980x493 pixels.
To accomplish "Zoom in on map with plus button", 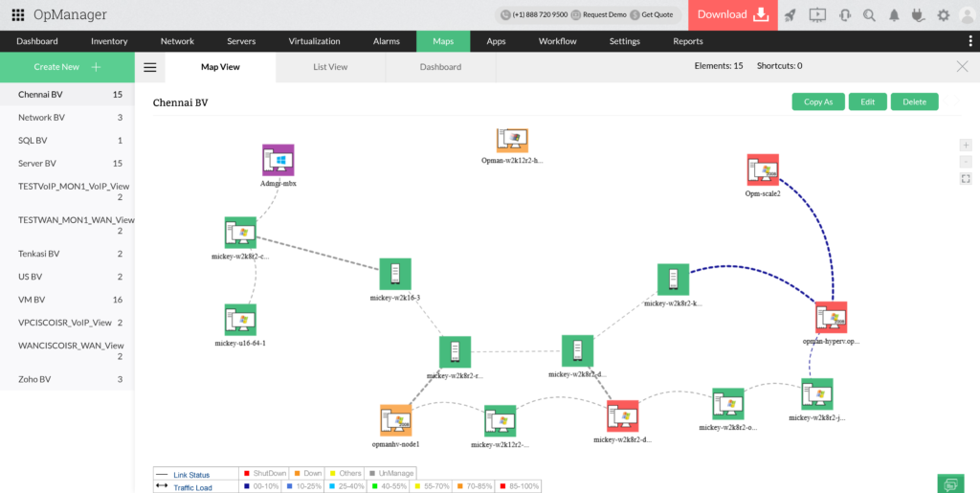I will [966, 145].
